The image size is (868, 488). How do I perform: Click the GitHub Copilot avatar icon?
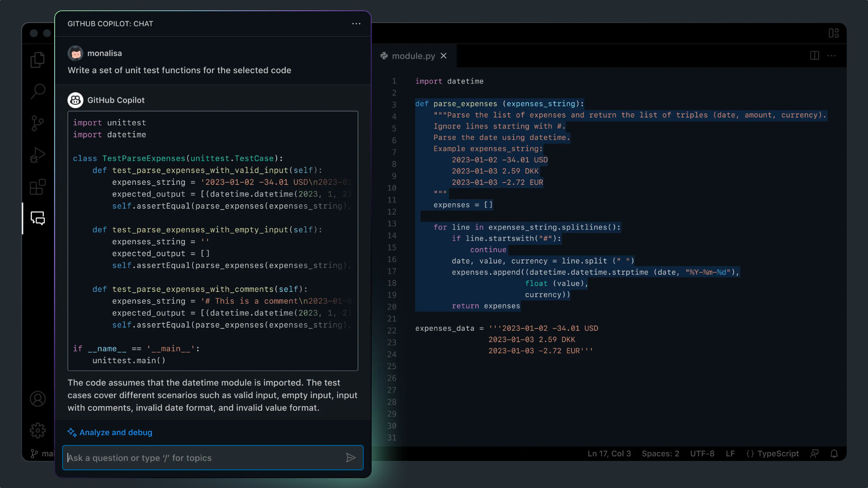(75, 100)
